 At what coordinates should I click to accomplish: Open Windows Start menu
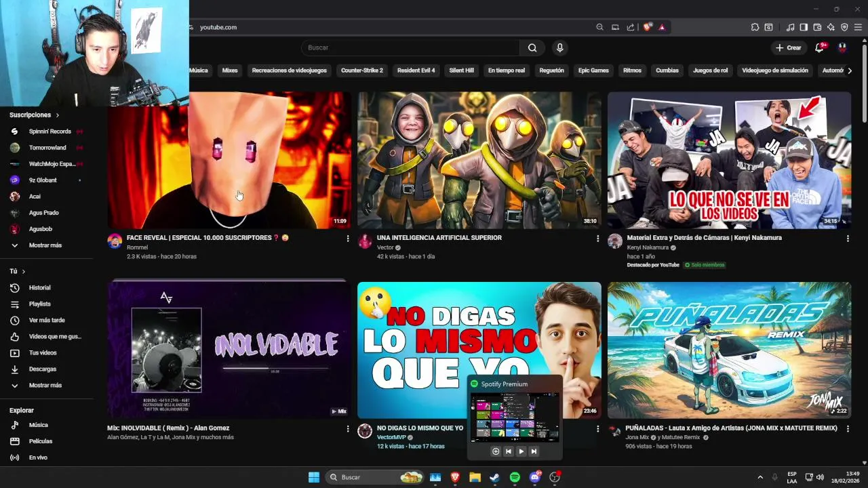[314, 477]
